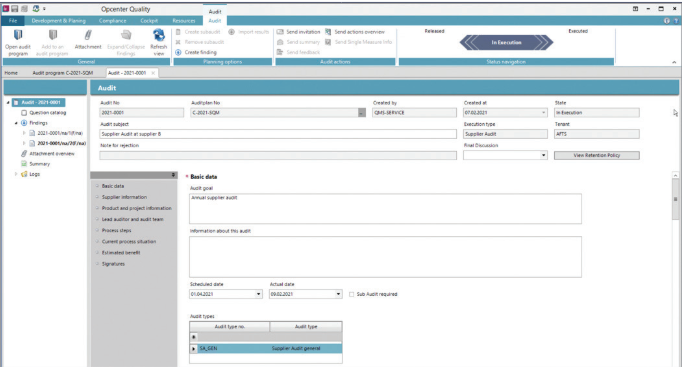
Task: Jump to Current process situation section
Action: tap(129, 241)
